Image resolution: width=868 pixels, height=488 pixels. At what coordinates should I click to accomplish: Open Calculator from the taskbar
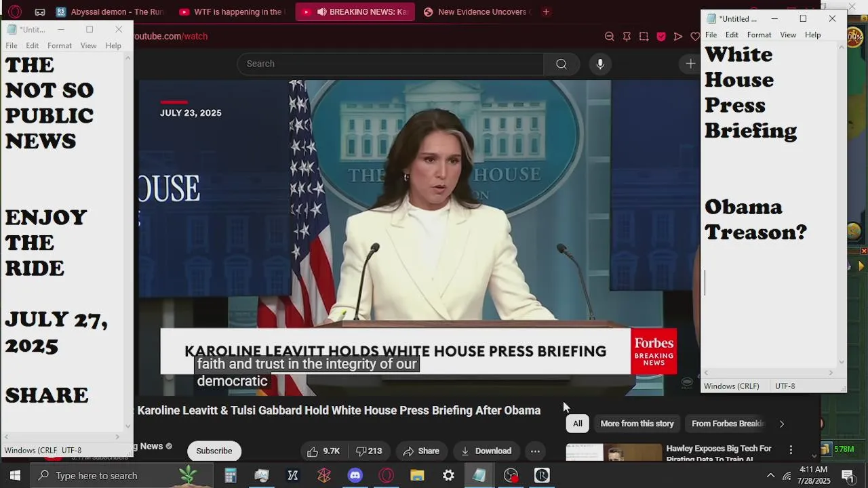point(231,475)
